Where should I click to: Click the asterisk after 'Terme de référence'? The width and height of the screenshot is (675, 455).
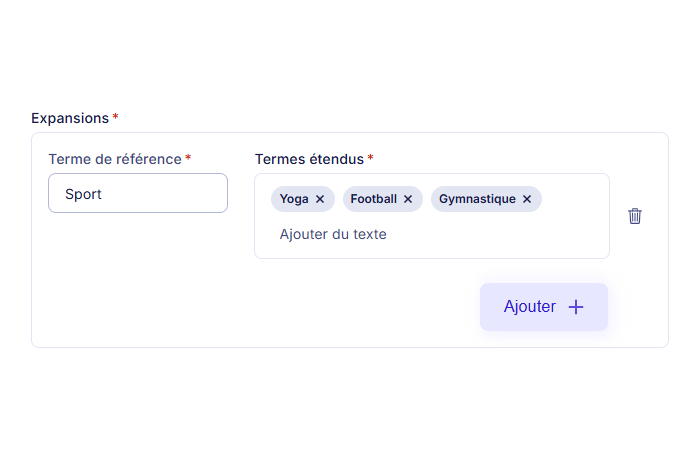pos(188,158)
